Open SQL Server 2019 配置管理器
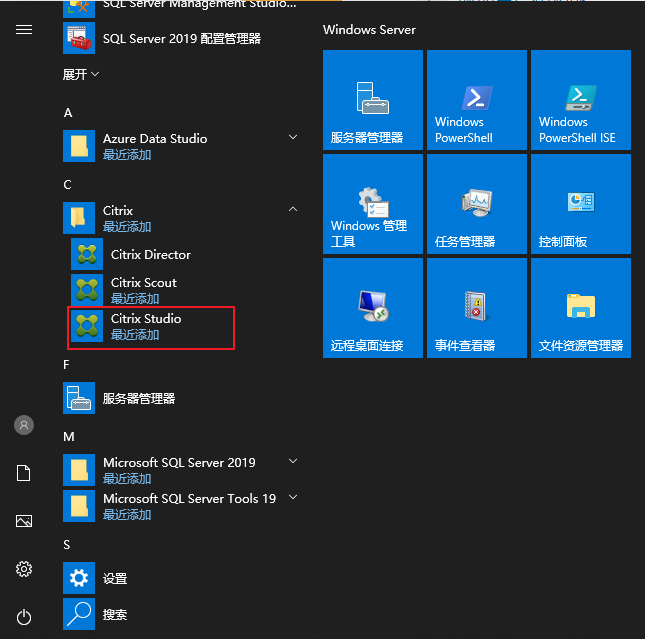 pos(181,39)
